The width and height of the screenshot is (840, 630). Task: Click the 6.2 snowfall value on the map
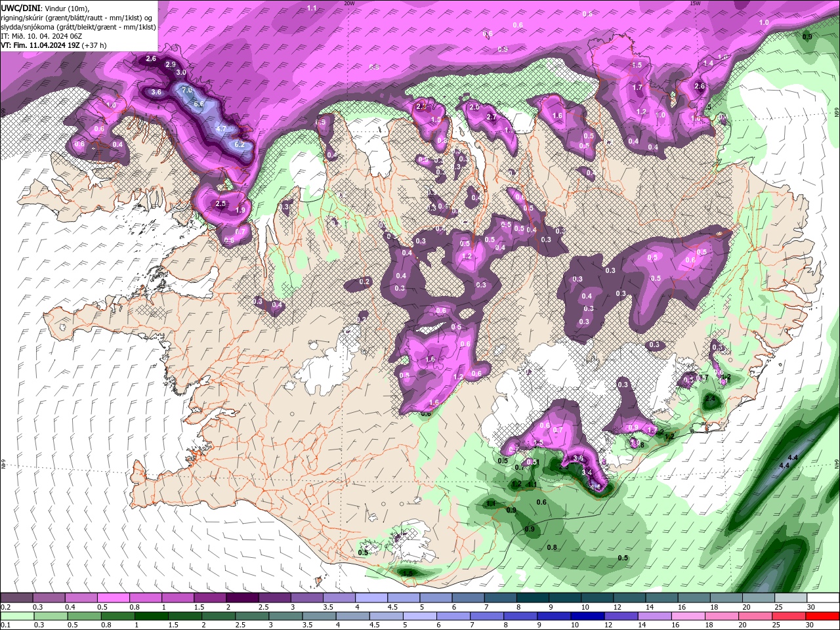[240, 144]
